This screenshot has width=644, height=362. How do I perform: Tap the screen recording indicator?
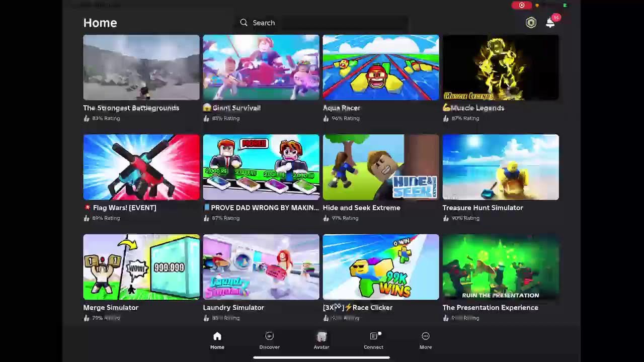(522, 5)
